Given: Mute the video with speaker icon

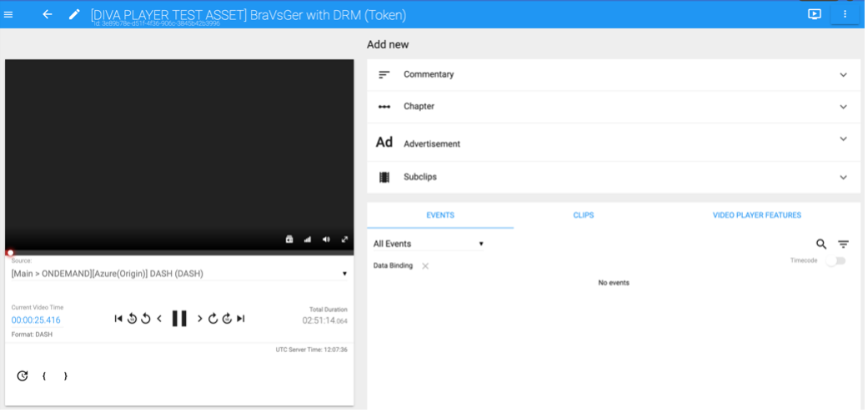Looking at the screenshot, I should click(x=326, y=239).
